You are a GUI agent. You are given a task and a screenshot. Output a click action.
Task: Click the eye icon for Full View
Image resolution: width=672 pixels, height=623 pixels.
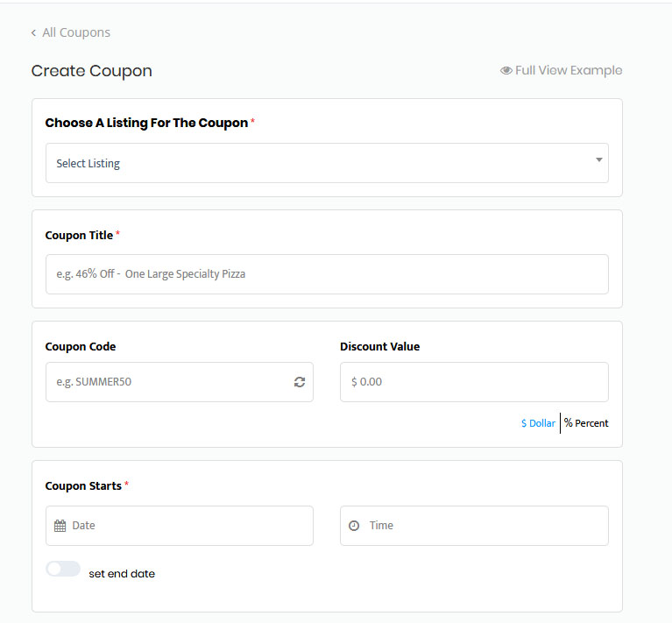[x=506, y=71]
